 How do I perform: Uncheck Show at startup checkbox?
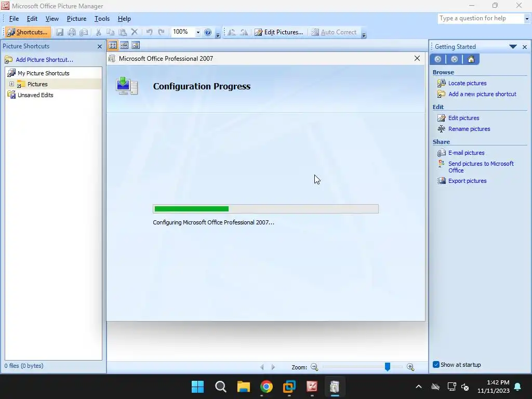[x=436, y=365]
